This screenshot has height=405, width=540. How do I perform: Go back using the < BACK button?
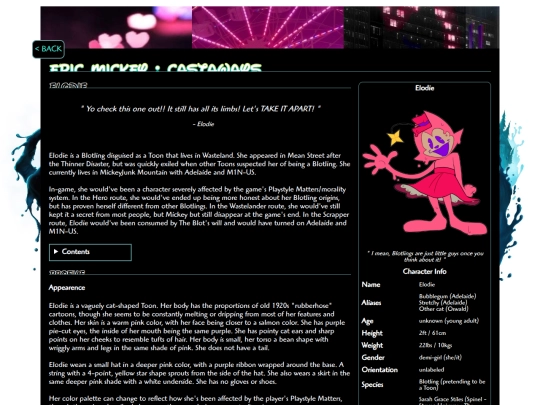pos(49,49)
